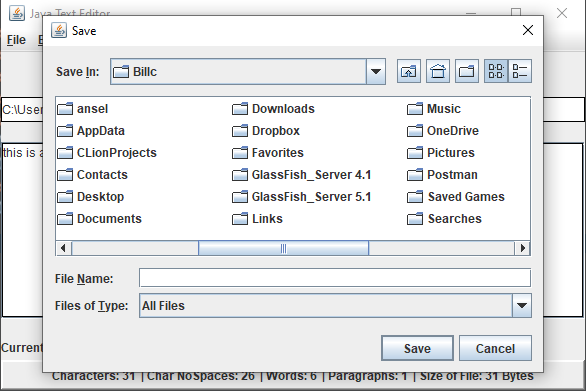Select the Downloads folder icon
This screenshot has height=391, width=586.
[240, 109]
